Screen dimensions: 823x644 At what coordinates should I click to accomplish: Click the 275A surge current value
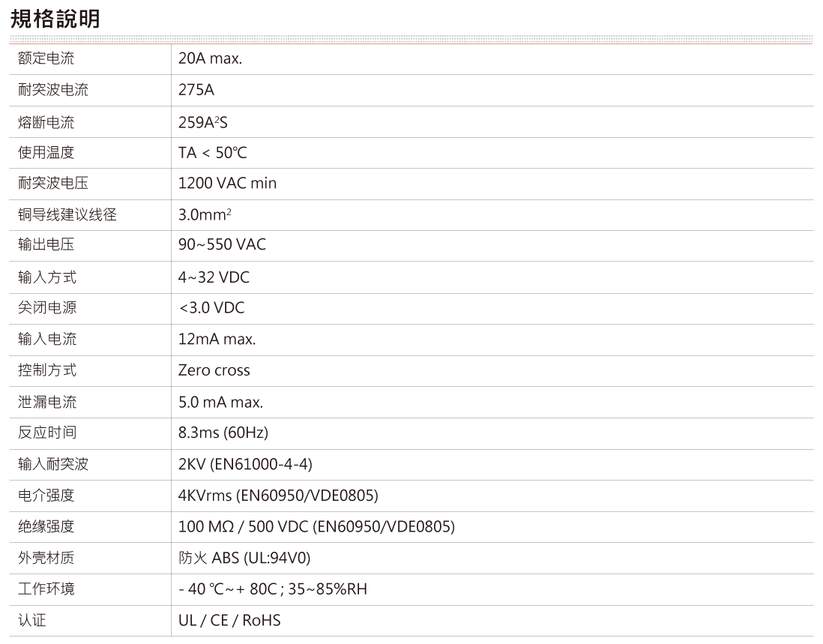tap(196, 90)
